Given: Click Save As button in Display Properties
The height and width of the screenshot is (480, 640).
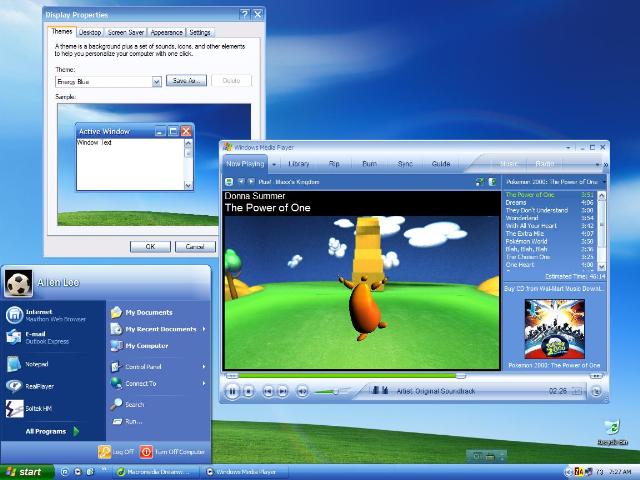Looking at the screenshot, I should coord(187,81).
